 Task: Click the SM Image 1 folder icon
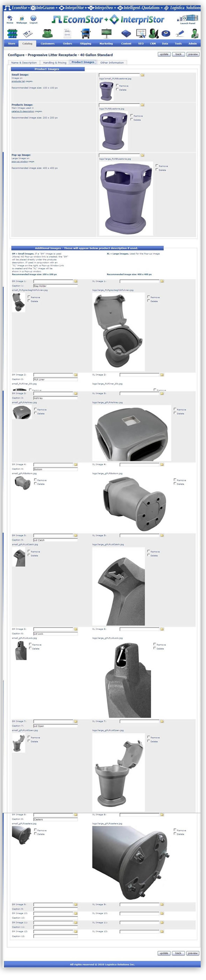coord(75,281)
